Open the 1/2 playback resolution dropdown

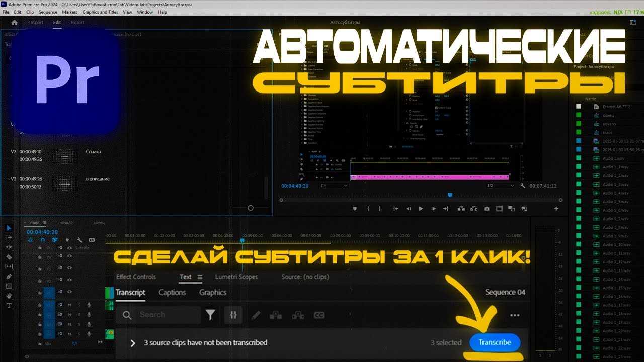click(500, 186)
